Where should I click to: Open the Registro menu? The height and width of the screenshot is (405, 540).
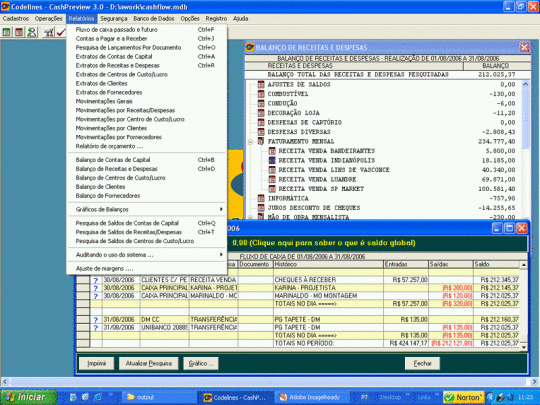pyautogui.click(x=216, y=19)
